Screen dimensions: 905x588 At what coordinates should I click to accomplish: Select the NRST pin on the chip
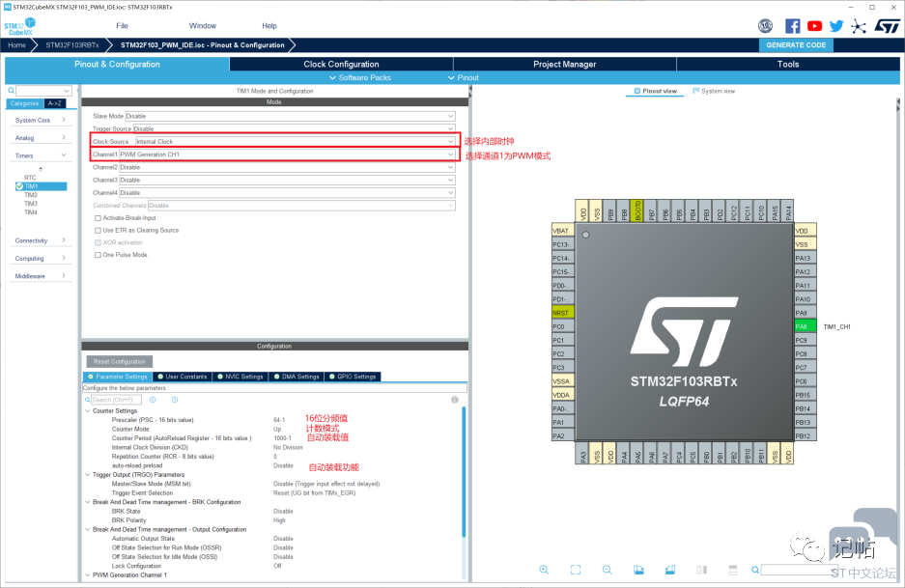(x=563, y=313)
